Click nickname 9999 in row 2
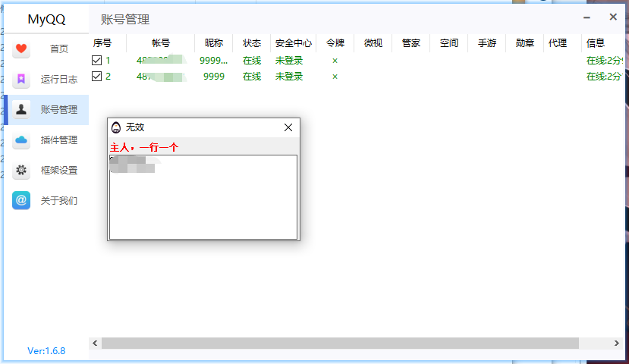629x364 pixels. pyautogui.click(x=214, y=76)
